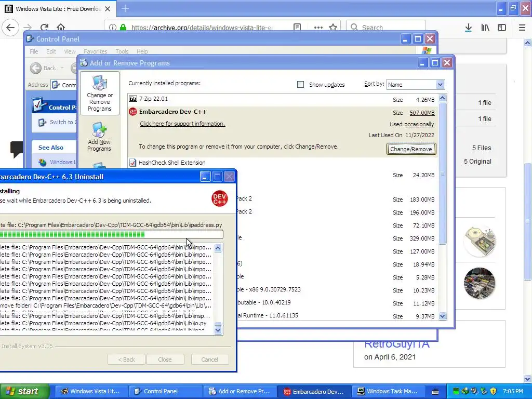Click Back button in Control Panel toolbar
The height and width of the screenshot is (399, 532).
[x=43, y=68]
